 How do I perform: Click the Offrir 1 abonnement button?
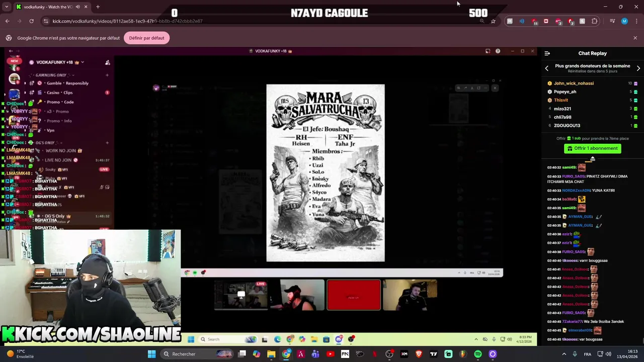coord(593,148)
